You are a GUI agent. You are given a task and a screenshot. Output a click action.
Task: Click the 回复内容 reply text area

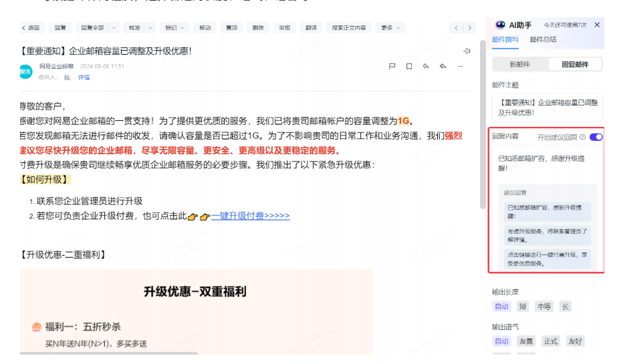pos(546,163)
